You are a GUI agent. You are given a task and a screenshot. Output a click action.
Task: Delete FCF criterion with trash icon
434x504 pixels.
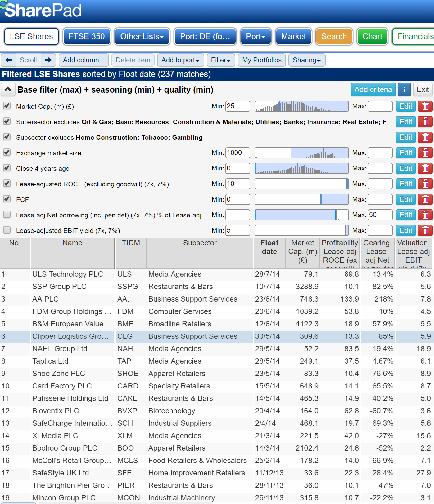pos(425,199)
